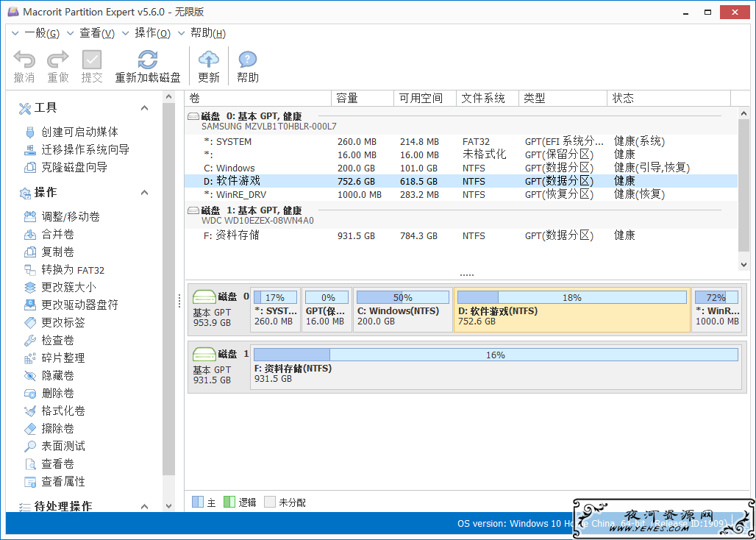
Task: Click the 逻辑 logical legend swatch
Action: pyautogui.click(x=229, y=502)
